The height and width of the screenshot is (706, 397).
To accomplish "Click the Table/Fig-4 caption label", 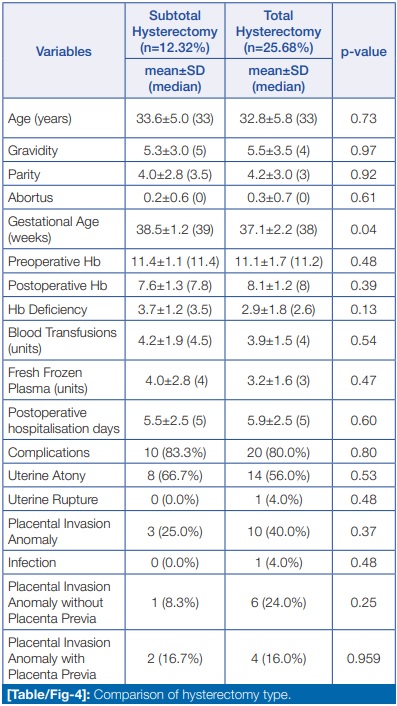I will point(47,695).
